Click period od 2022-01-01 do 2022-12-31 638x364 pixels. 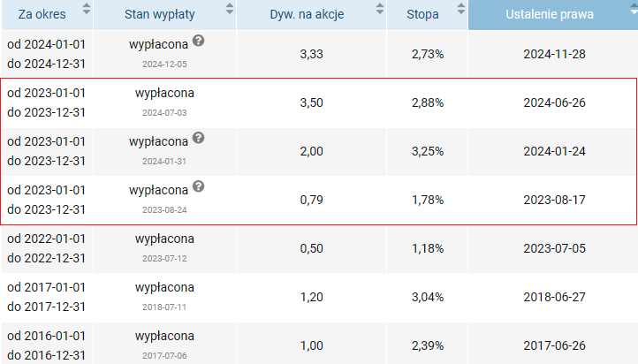46,248
